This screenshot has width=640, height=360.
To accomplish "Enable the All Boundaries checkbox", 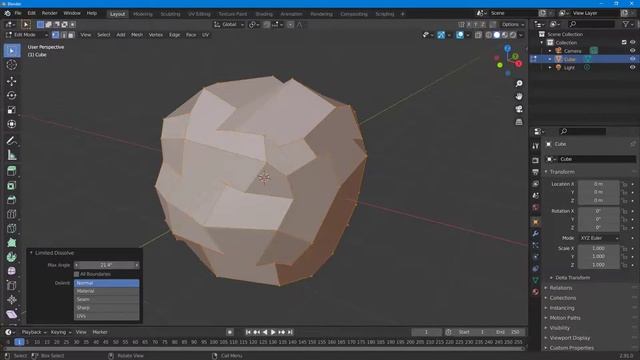I will click(x=77, y=274).
